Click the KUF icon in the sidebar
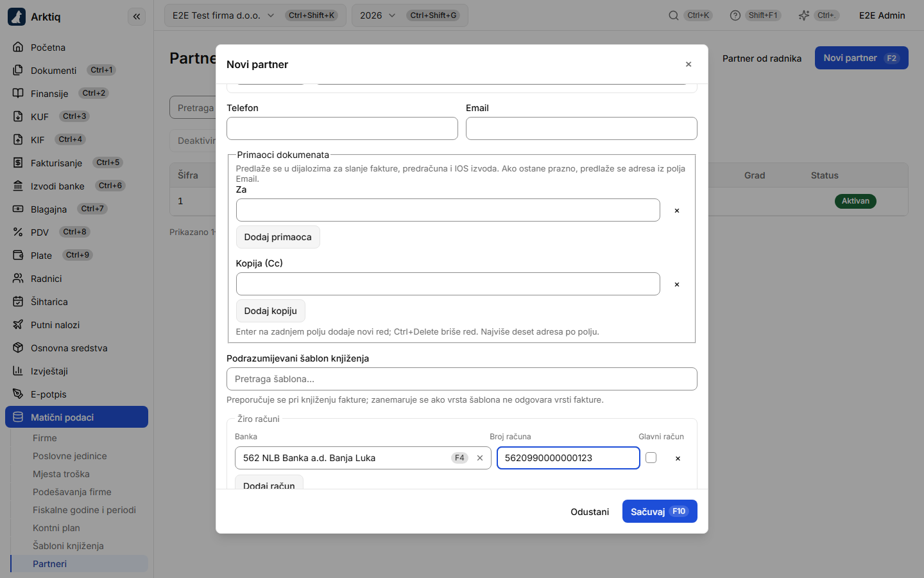The height and width of the screenshot is (578, 924). [x=18, y=117]
